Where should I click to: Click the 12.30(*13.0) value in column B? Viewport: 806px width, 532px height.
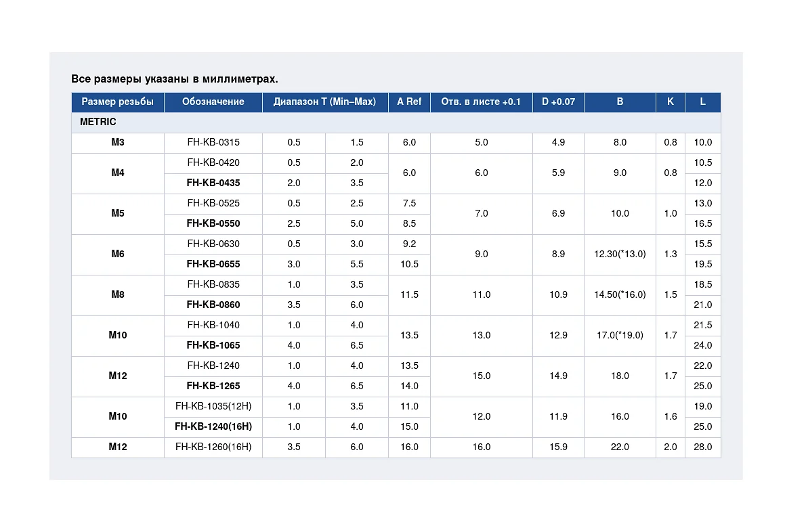click(x=620, y=254)
